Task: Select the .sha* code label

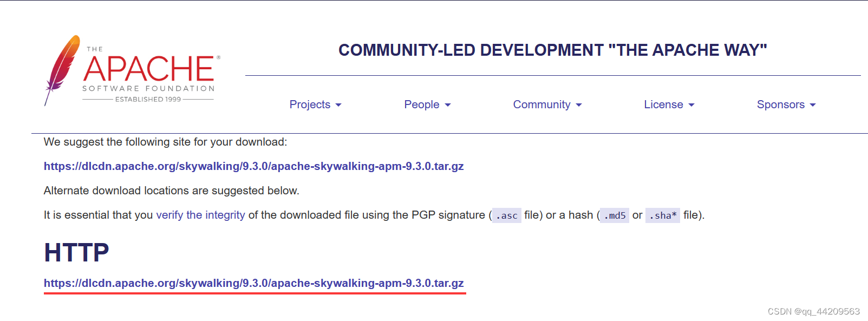Action: pyautogui.click(x=663, y=215)
